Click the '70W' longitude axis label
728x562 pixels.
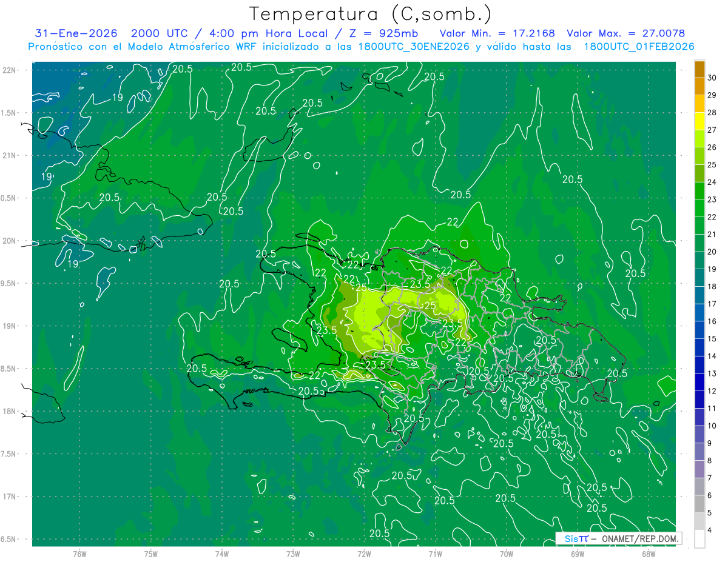coord(507,554)
